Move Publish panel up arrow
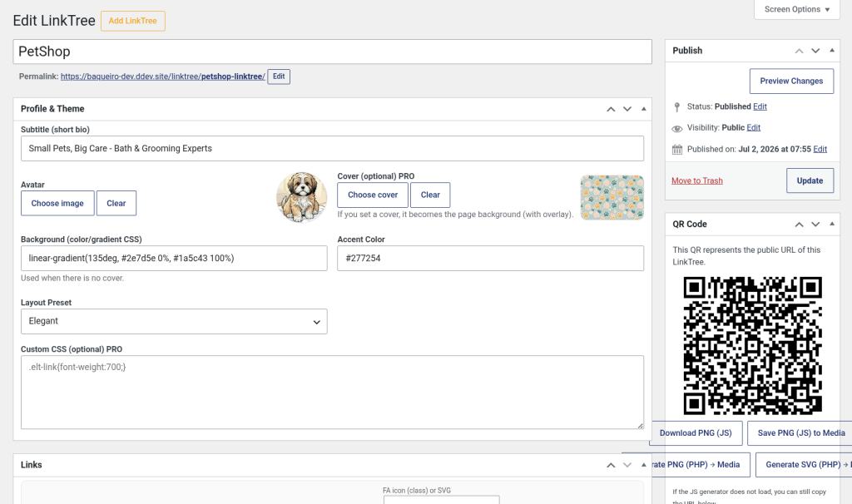852x504 pixels. click(x=799, y=51)
